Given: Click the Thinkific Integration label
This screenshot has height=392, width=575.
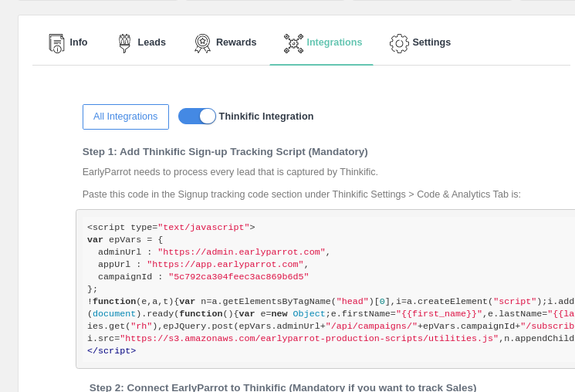Looking at the screenshot, I should (266, 117).
